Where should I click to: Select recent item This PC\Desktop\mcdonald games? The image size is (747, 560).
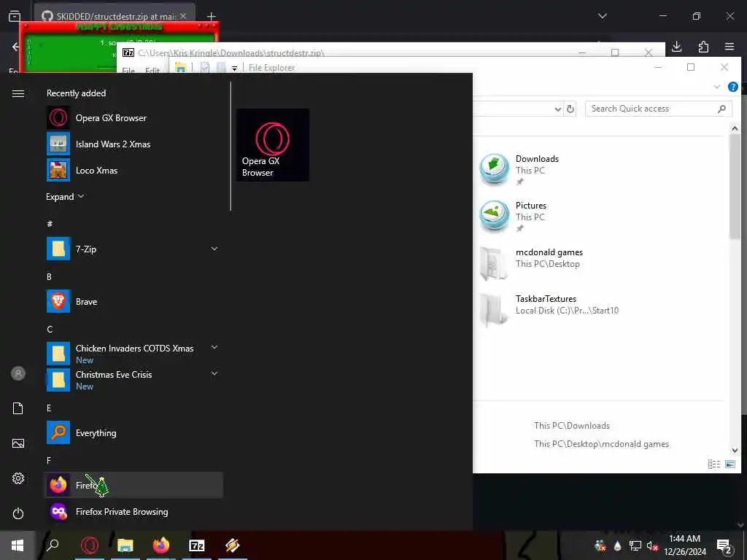pyautogui.click(x=601, y=443)
